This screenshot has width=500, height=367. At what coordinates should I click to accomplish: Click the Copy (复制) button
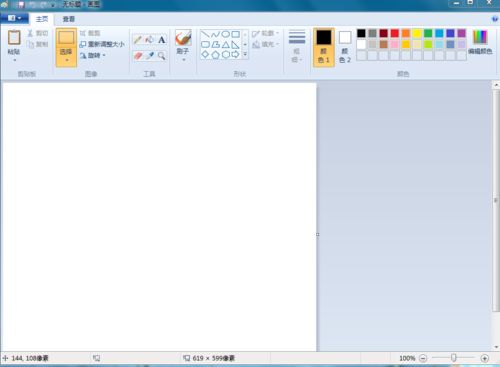[x=38, y=44]
